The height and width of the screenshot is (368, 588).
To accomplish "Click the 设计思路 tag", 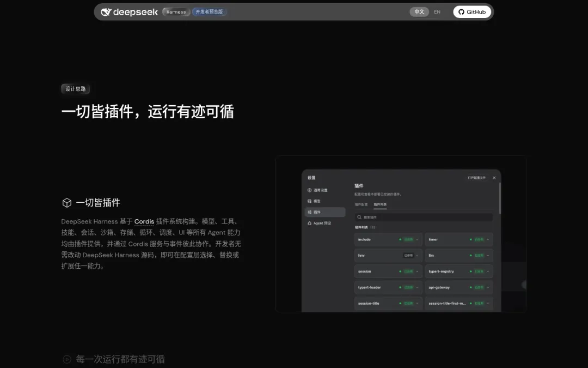I will coord(75,89).
